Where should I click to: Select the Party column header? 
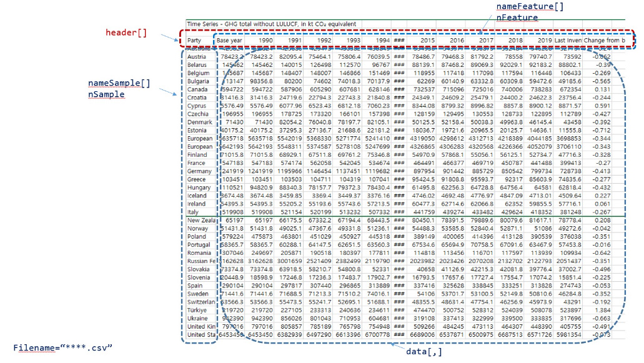[x=194, y=39]
